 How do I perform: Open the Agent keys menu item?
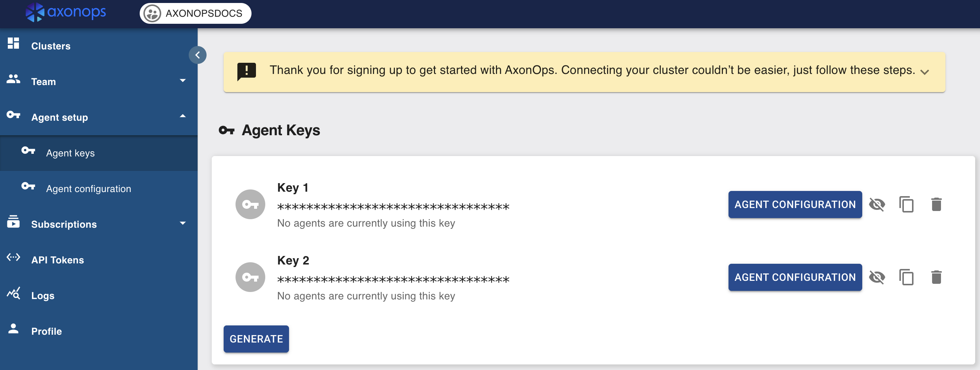point(70,153)
